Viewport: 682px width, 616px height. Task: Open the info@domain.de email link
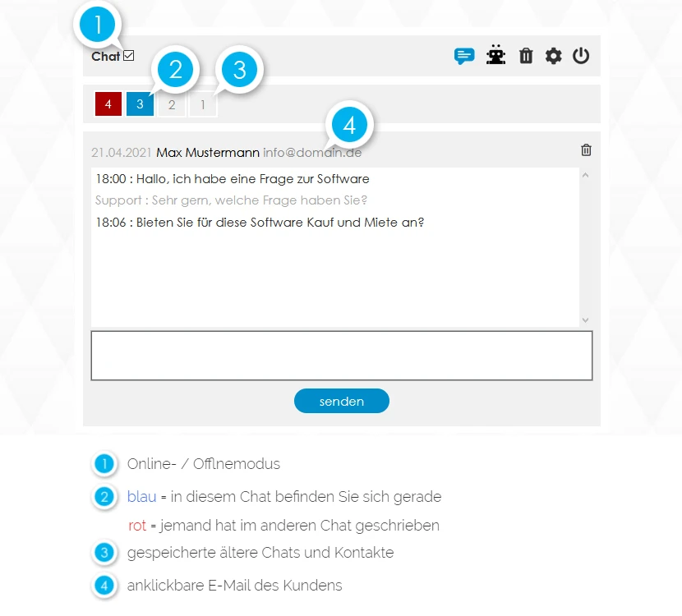pyautogui.click(x=312, y=153)
